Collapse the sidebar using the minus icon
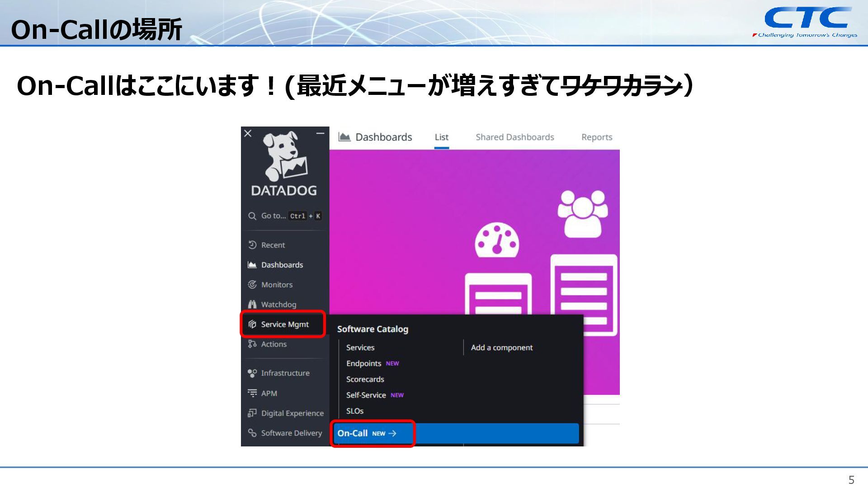Image resolution: width=868 pixels, height=488 pixels. [x=320, y=133]
